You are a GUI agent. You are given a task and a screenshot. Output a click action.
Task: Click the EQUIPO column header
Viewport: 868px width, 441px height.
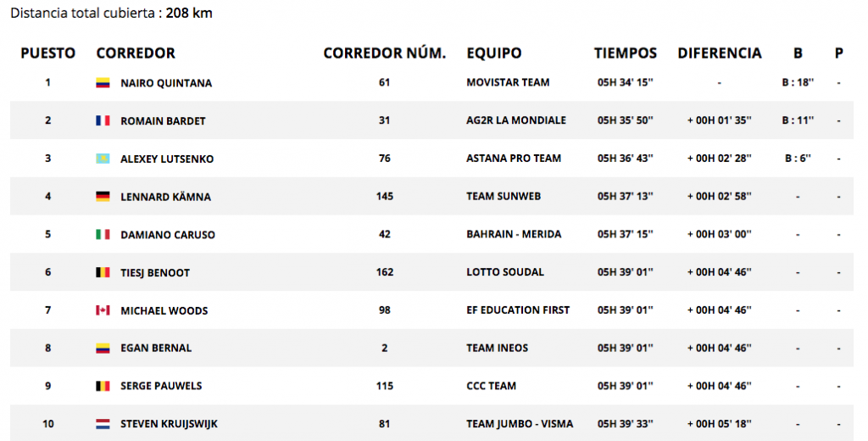pos(494,53)
